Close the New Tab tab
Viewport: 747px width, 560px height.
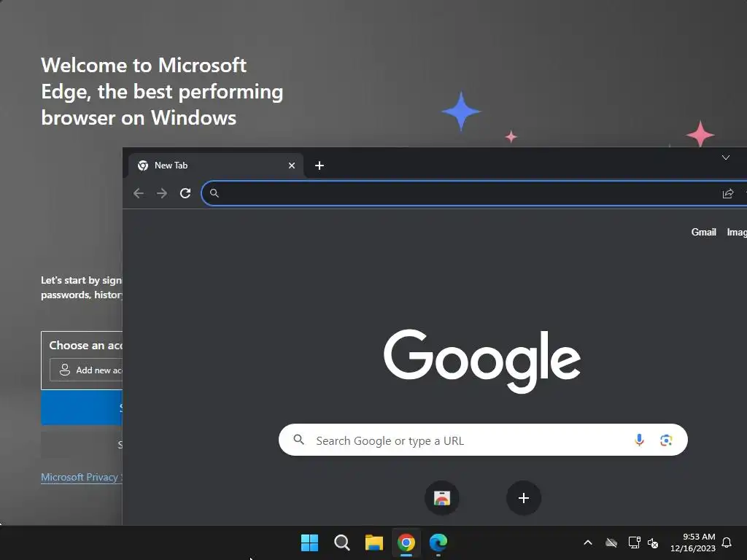point(292,166)
